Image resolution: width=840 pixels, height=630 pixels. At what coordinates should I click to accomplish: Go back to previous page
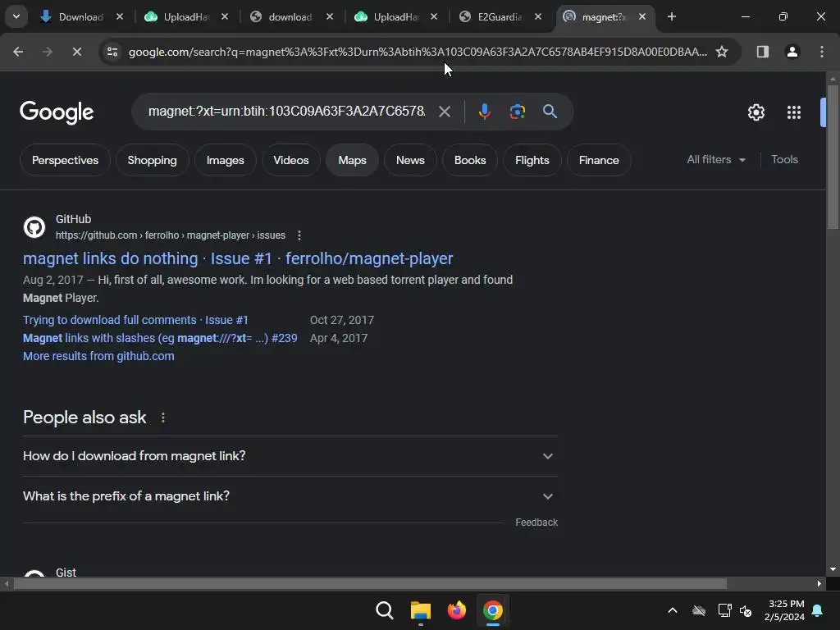(18, 52)
